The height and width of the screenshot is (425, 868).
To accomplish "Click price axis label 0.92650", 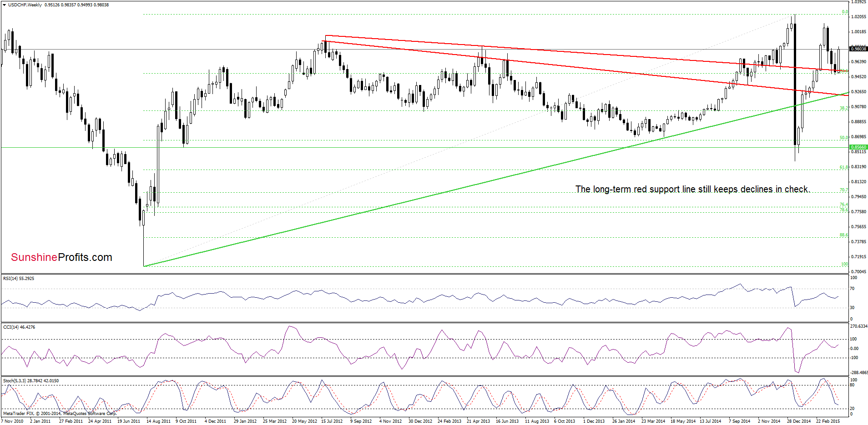I will click(858, 92).
